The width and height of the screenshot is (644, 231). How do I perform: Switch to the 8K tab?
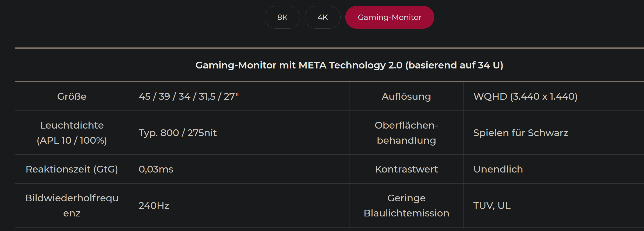pyautogui.click(x=282, y=17)
